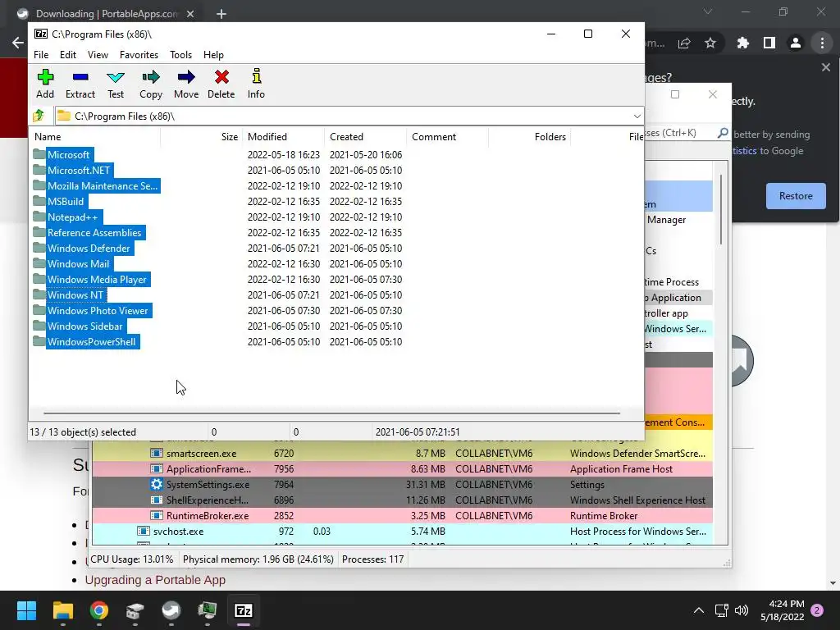Open Chrome tab search chevron
Viewport: 840px width, 630px height.
(x=708, y=11)
